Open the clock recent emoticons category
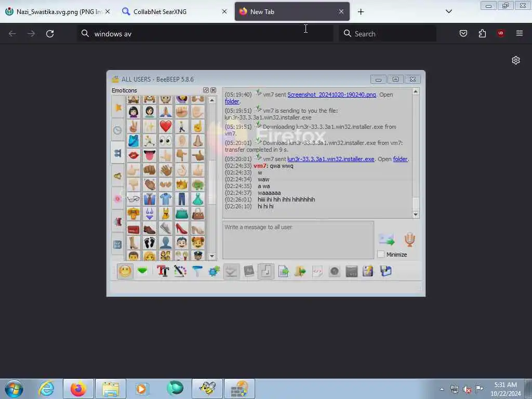The height and width of the screenshot is (399, 532). tap(118, 130)
